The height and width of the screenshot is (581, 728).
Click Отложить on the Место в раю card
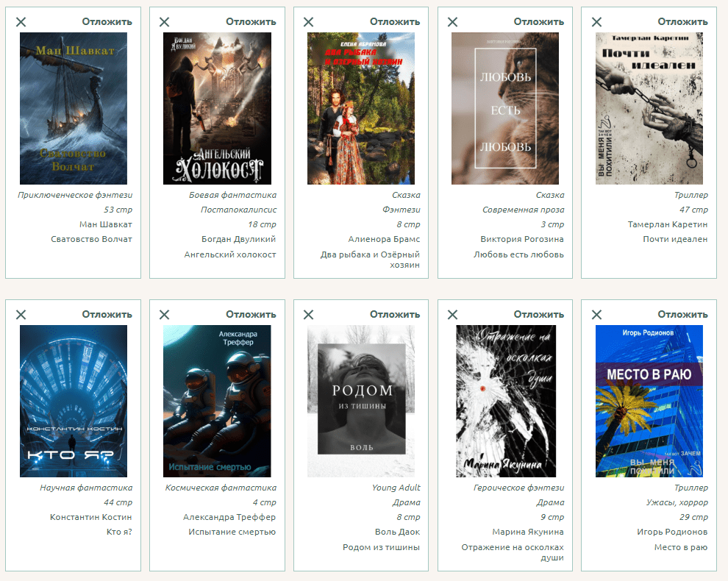tap(682, 314)
